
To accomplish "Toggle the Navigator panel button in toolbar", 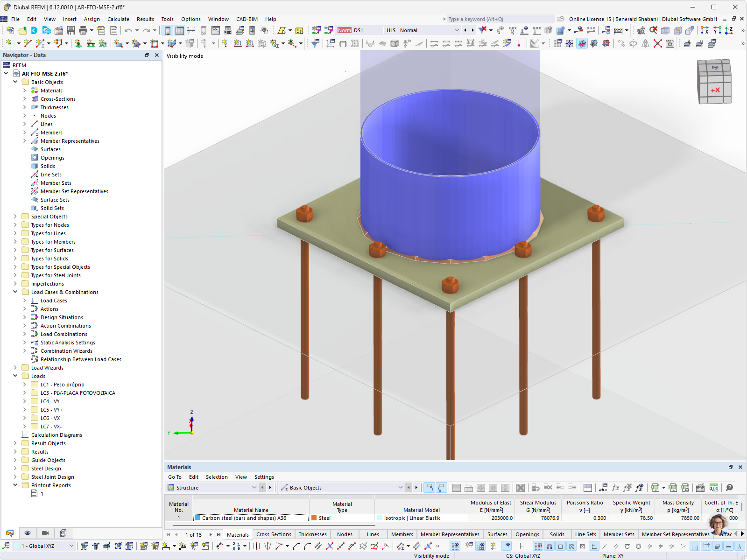I will click(x=167, y=30).
